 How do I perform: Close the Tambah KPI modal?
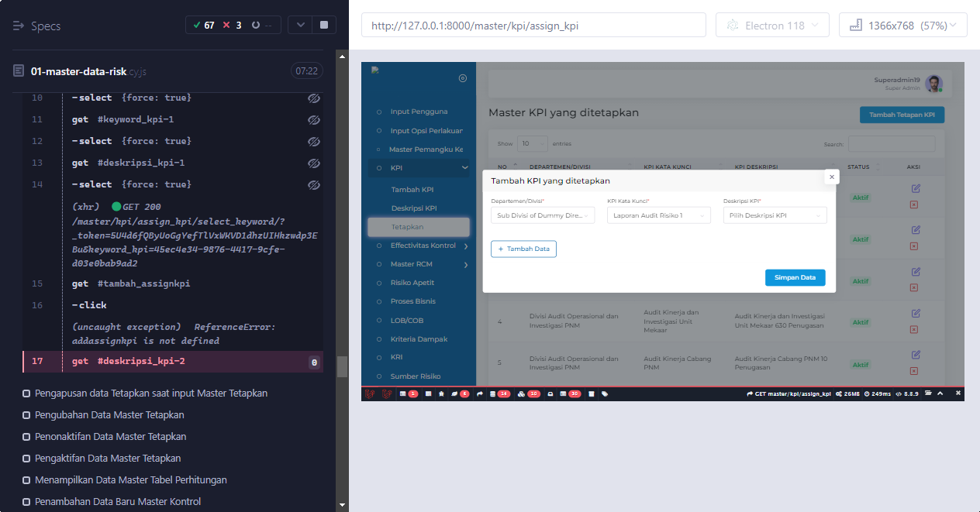tap(832, 177)
